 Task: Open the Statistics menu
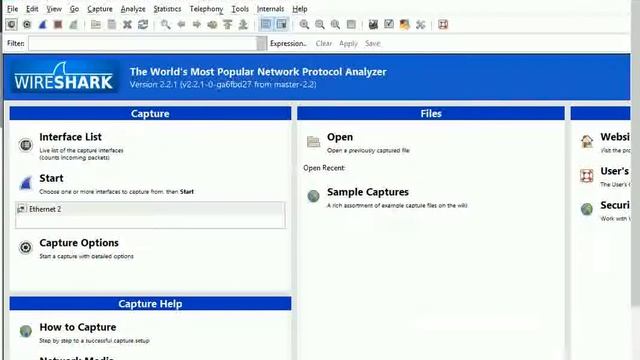(x=167, y=9)
